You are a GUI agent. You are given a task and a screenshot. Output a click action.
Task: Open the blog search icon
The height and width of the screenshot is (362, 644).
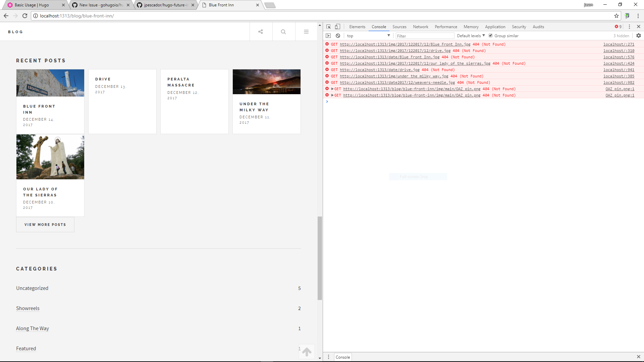[283, 31]
